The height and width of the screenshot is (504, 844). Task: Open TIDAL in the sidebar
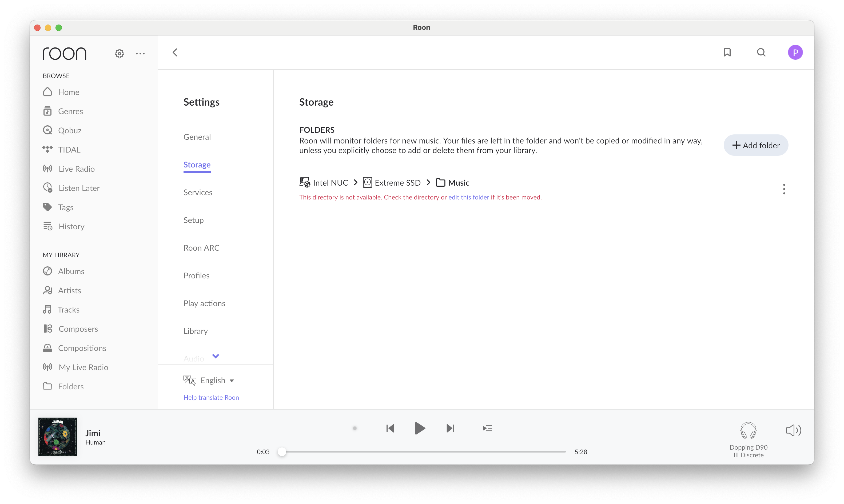61,149
